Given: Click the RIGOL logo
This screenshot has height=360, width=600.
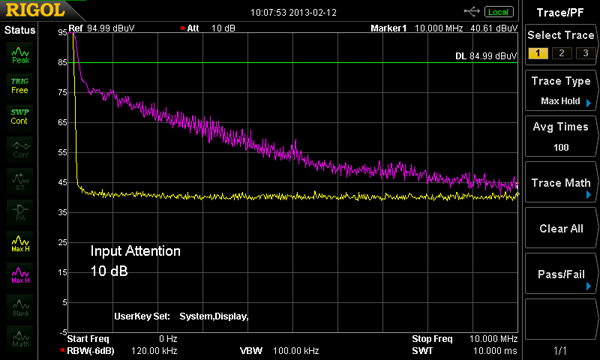Looking at the screenshot, I should [35, 10].
